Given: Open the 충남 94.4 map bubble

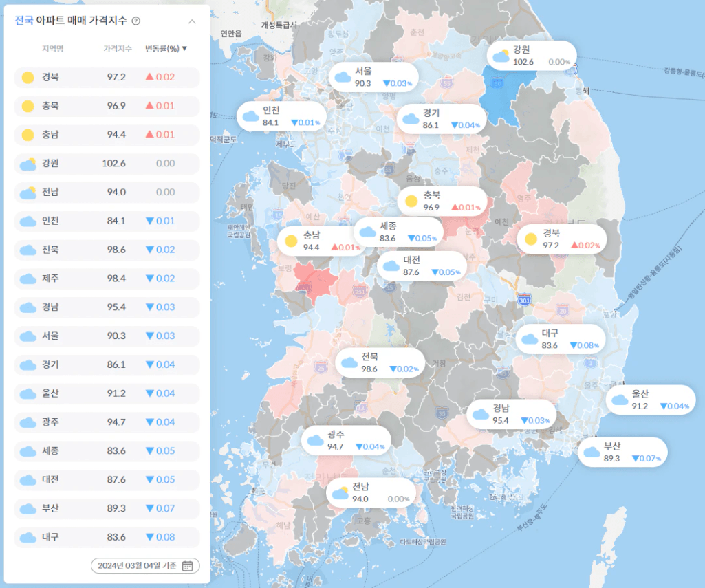Looking at the screenshot, I should (x=315, y=241).
